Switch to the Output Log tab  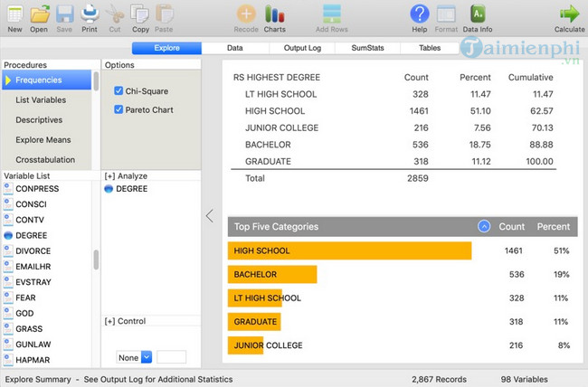pos(303,47)
